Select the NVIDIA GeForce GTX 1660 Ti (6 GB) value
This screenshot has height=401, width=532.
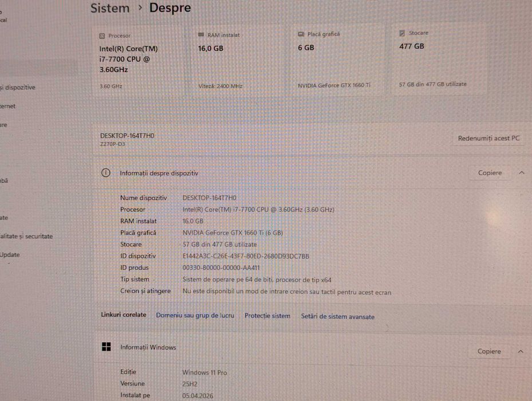[232, 233]
